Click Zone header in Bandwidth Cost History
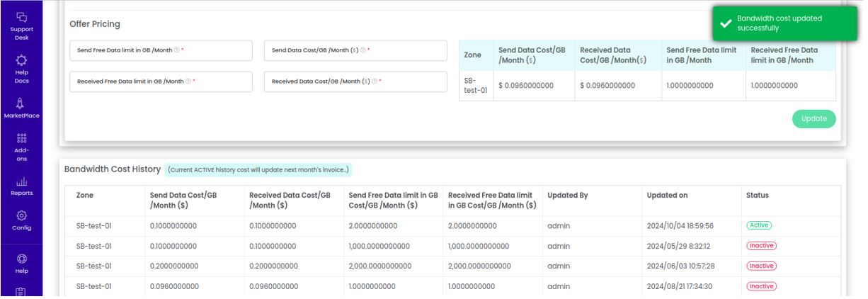Viewport: 868px width, 299px height. tap(84, 195)
